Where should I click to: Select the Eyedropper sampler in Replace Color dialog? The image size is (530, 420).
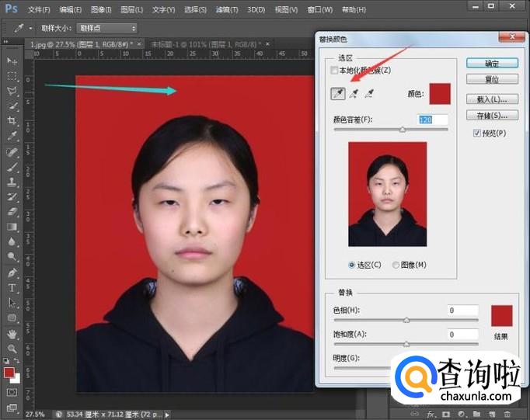tap(338, 94)
